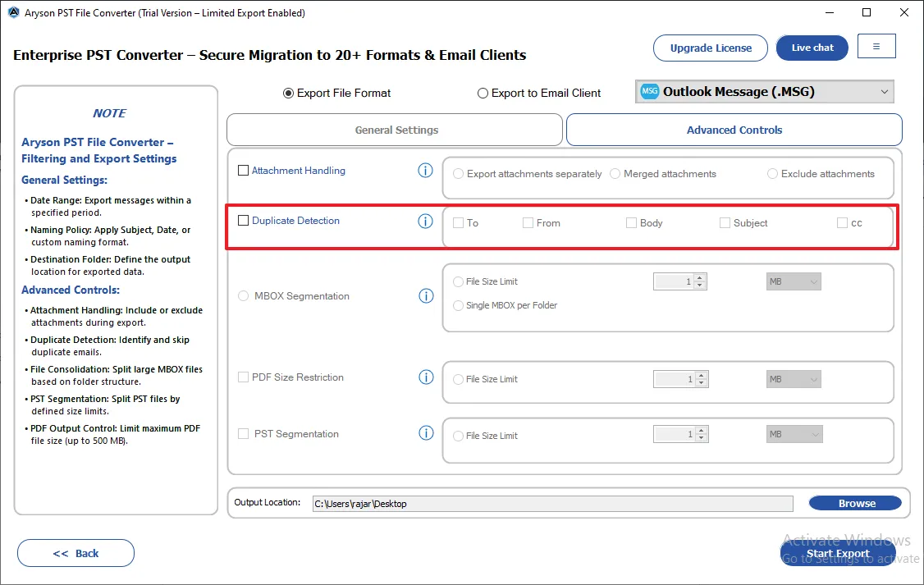This screenshot has width=924, height=585.
Task: Check the From duplicate field checkbox
Action: click(x=528, y=222)
